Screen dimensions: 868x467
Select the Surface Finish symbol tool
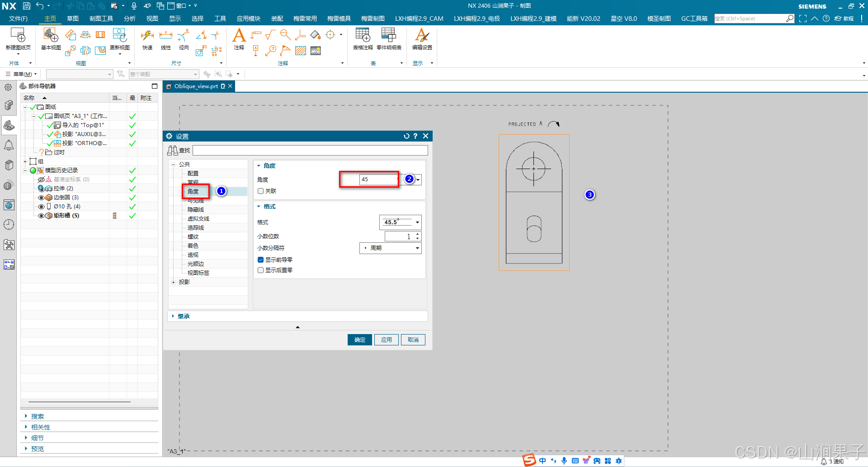270,35
